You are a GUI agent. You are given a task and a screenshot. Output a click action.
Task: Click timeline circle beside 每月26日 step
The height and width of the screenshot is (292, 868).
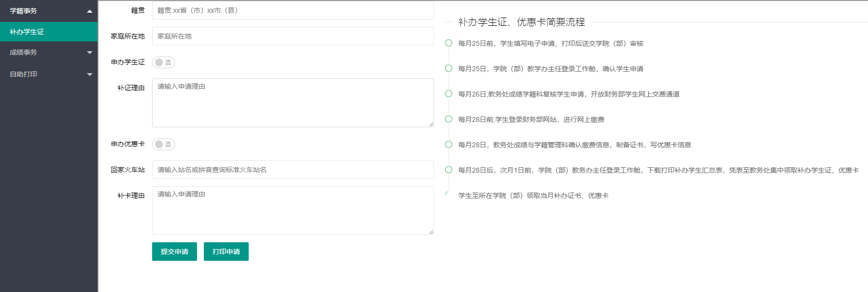[x=449, y=94]
